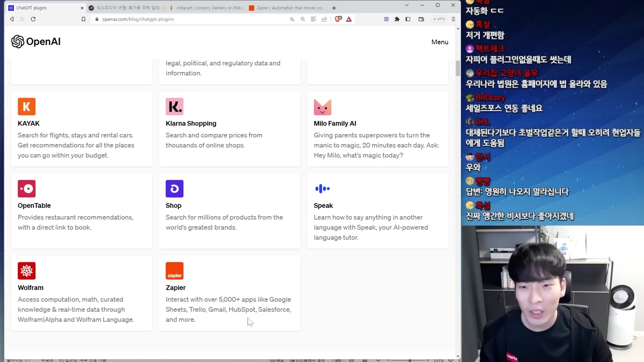Click the VPN button in toolbar
Image resolution: width=644 pixels, height=362 pixels.
click(x=439, y=19)
